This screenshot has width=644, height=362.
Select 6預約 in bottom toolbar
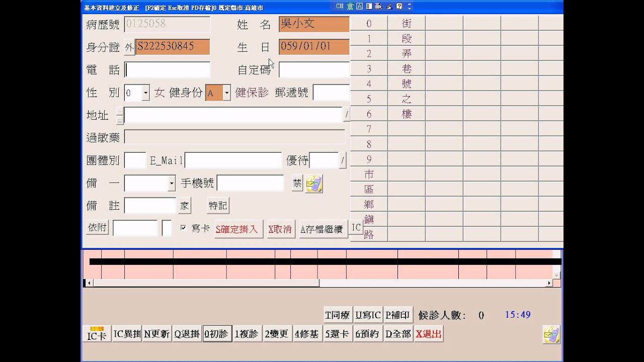[368, 334]
